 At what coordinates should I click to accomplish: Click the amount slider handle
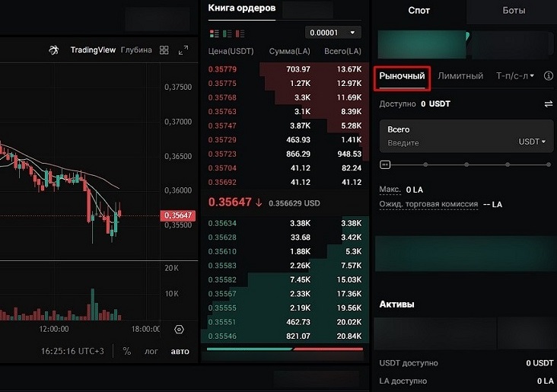[385, 164]
